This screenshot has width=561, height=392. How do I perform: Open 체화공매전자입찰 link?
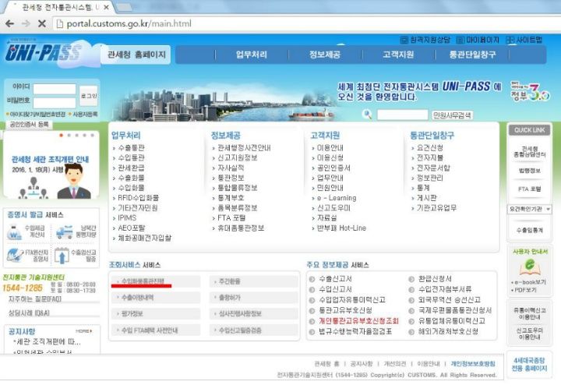coord(145,238)
